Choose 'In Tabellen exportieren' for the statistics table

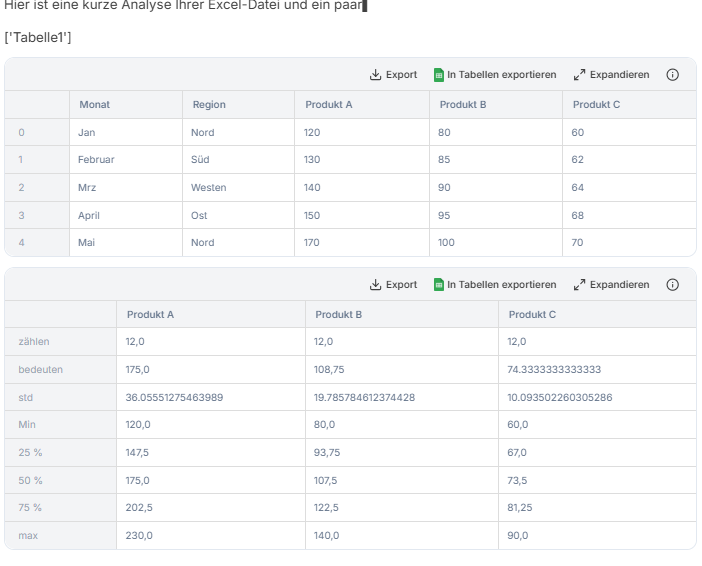tap(495, 285)
